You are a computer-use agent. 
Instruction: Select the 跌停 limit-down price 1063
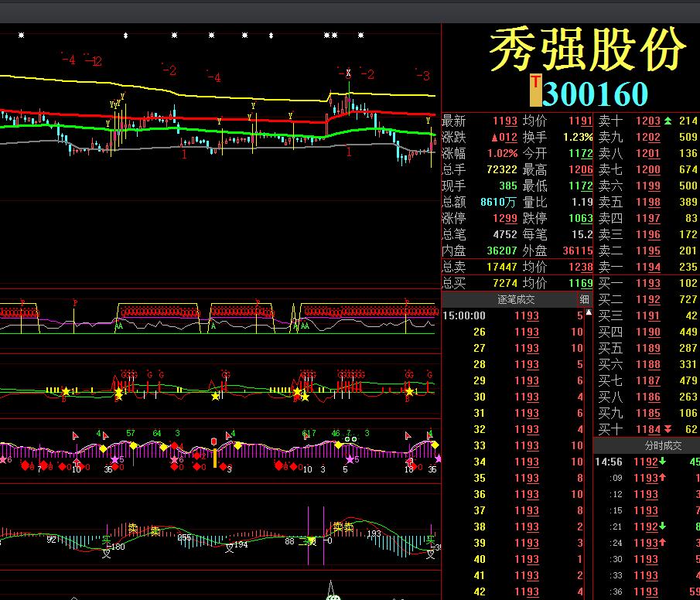coord(580,218)
